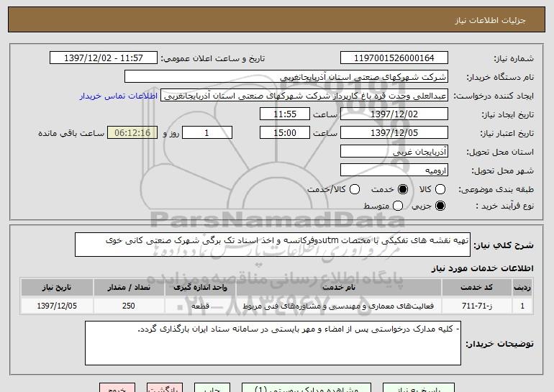Screen dimensions: 554x392
Task: Click the شماره نیاز field 1197001526000164
Action: pos(394,58)
